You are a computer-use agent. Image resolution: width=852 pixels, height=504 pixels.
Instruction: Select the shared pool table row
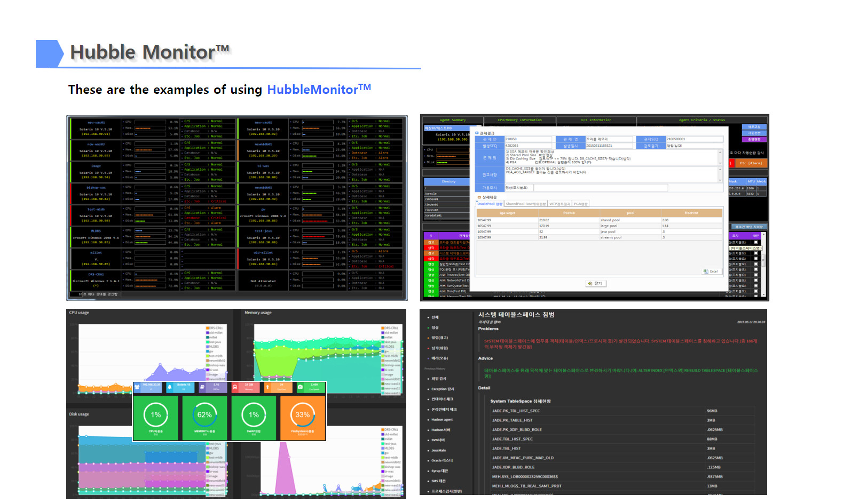[599, 220]
